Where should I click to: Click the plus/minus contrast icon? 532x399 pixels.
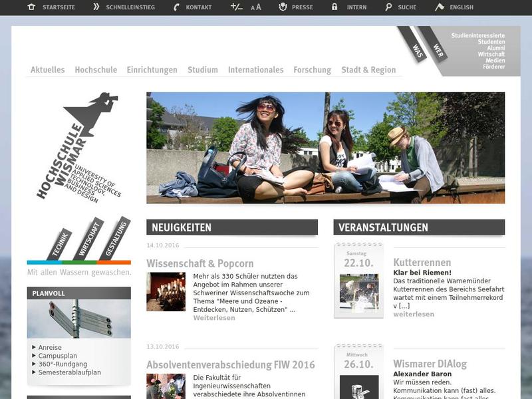click(x=236, y=7)
